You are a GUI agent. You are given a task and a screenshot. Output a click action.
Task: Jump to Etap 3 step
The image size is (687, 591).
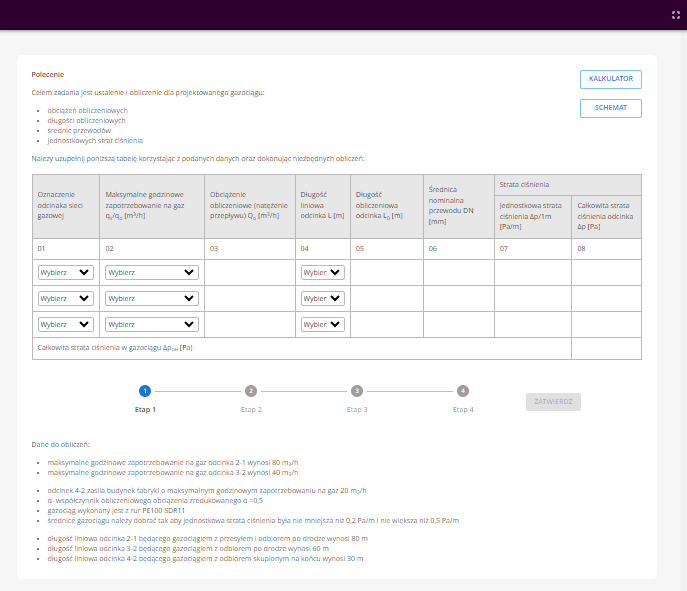pyautogui.click(x=357, y=392)
